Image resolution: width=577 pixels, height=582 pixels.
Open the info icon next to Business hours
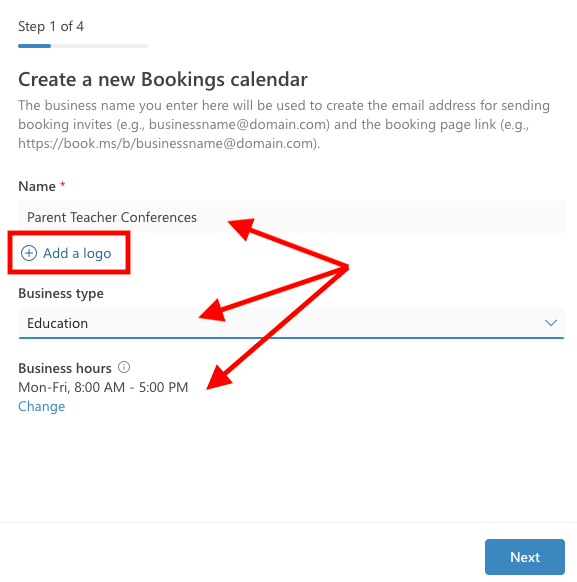click(x=124, y=367)
